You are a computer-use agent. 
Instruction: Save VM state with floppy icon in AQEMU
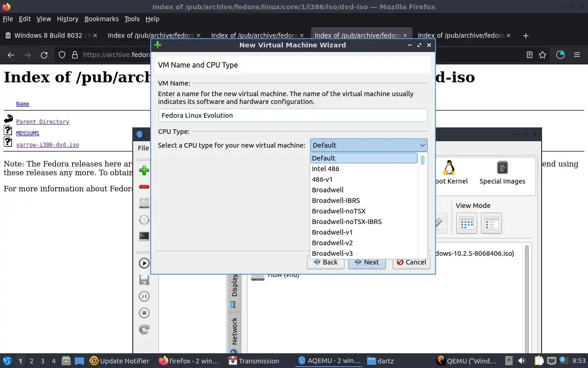pyautogui.click(x=144, y=280)
